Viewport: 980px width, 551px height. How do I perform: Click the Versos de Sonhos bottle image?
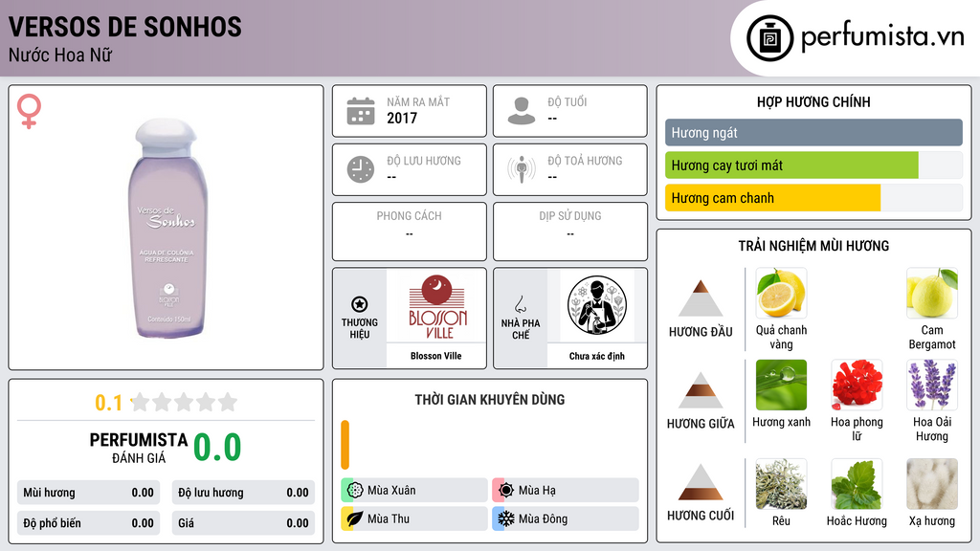click(x=167, y=228)
